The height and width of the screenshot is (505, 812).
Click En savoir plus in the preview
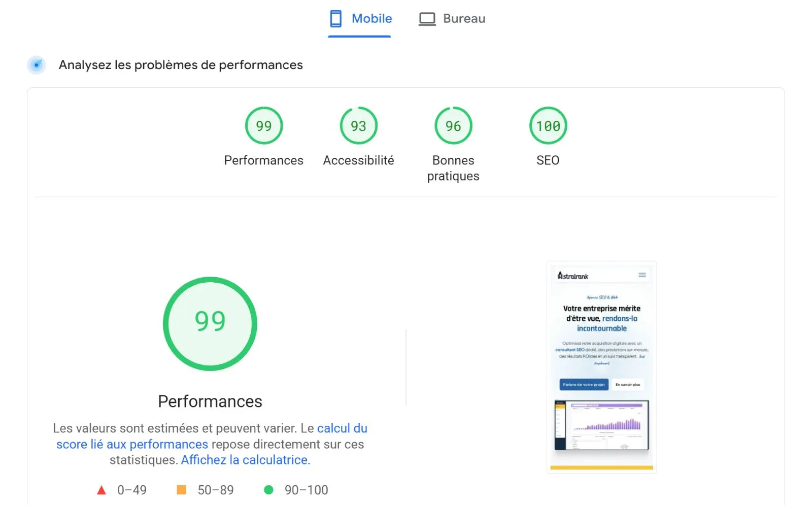point(629,385)
